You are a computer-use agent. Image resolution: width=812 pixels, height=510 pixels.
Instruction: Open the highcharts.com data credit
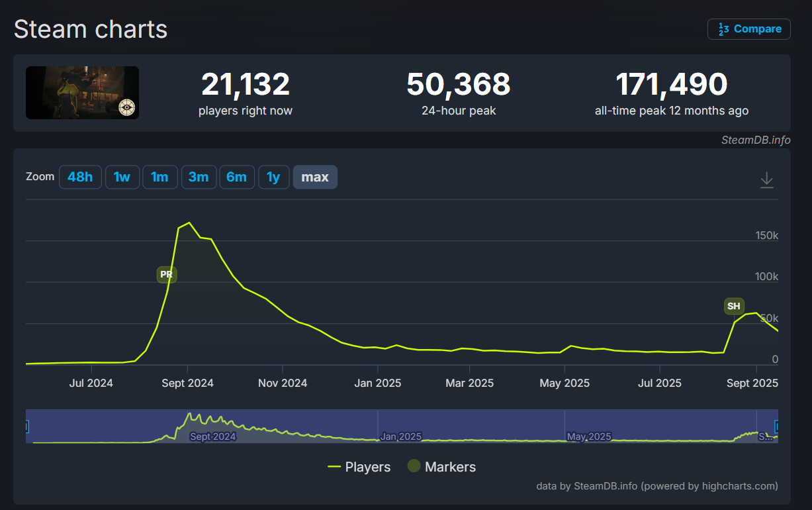pyautogui.click(x=657, y=486)
